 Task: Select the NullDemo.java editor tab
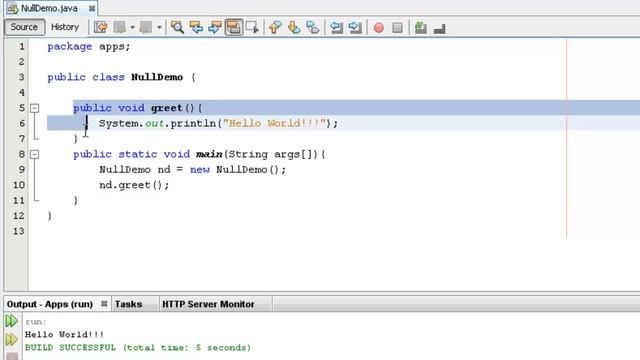point(49,8)
